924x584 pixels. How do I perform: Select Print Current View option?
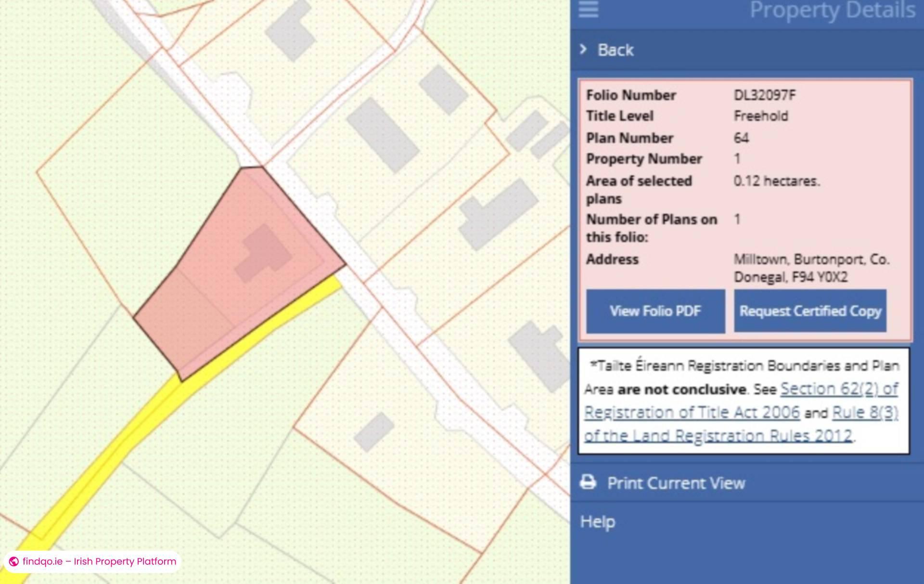coord(676,483)
